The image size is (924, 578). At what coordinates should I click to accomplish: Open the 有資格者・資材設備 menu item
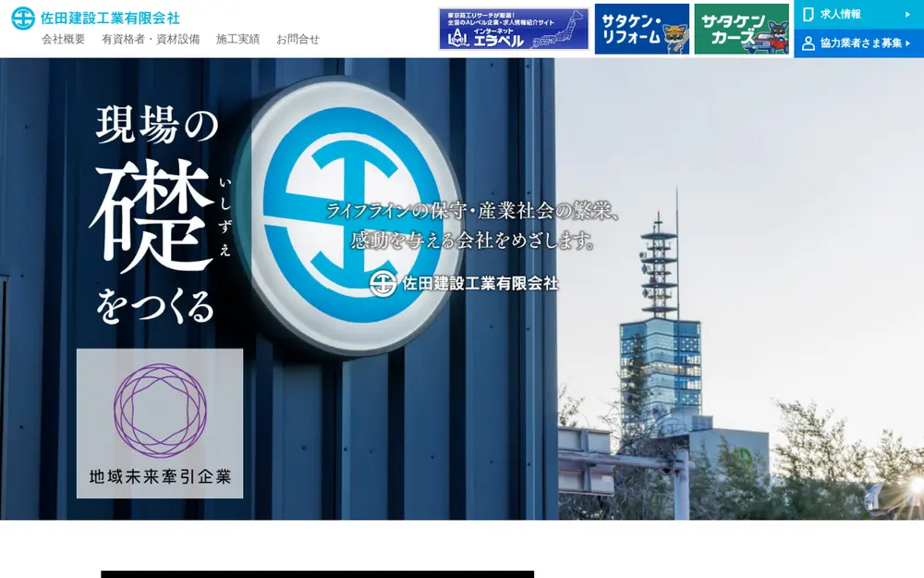[x=151, y=40]
